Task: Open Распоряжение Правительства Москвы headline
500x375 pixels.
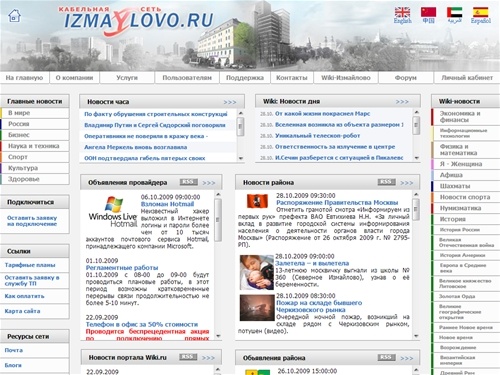Action: pos(337,203)
